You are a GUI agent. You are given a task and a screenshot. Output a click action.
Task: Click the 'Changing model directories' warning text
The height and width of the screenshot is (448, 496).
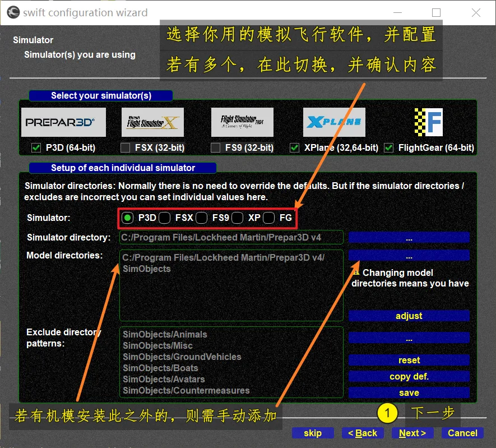tap(410, 278)
